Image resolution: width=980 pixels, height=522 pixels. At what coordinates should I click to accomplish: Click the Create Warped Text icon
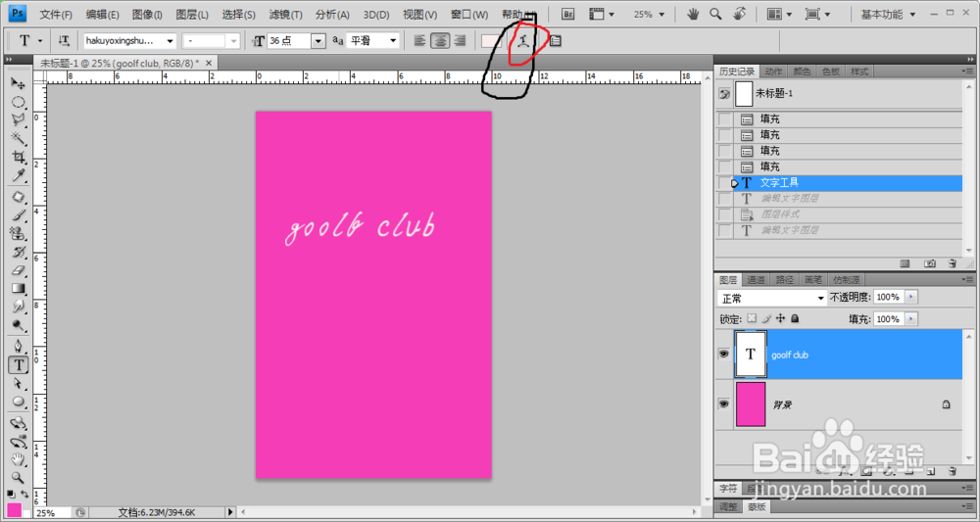pos(523,41)
